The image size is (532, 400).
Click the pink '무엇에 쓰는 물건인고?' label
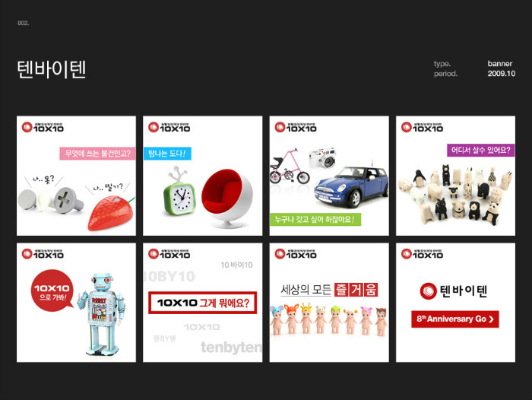click(98, 153)
